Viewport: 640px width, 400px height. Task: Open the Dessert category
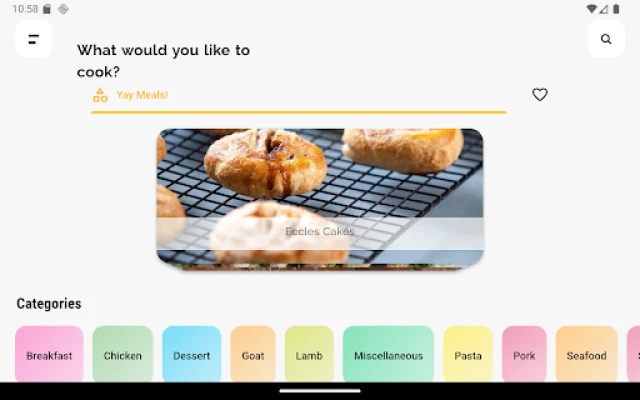point(191,355)
